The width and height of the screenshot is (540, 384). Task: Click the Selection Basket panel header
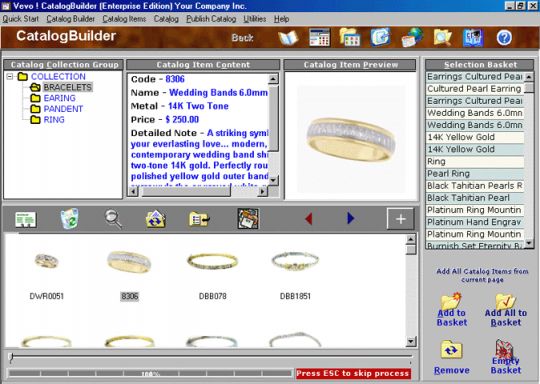480,65
